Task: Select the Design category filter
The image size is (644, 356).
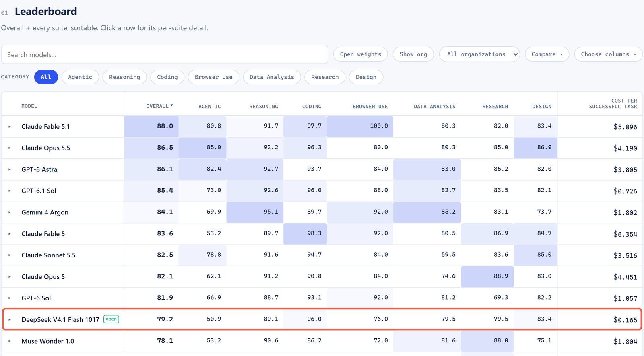Action: point(366,77)
